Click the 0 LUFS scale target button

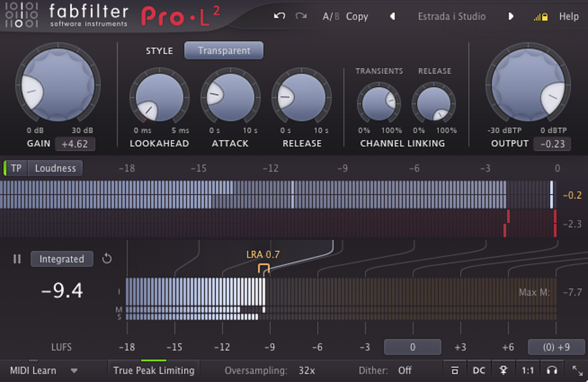(x=412, y=347)
